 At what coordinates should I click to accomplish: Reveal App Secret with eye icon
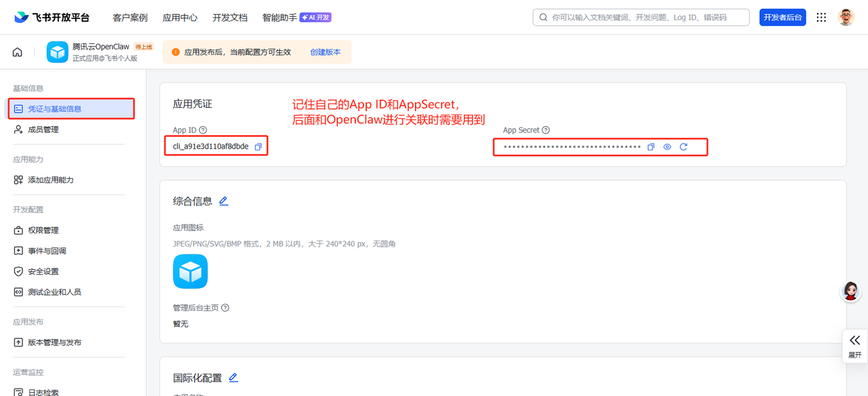pyautogui.click(x=667, y=146)
